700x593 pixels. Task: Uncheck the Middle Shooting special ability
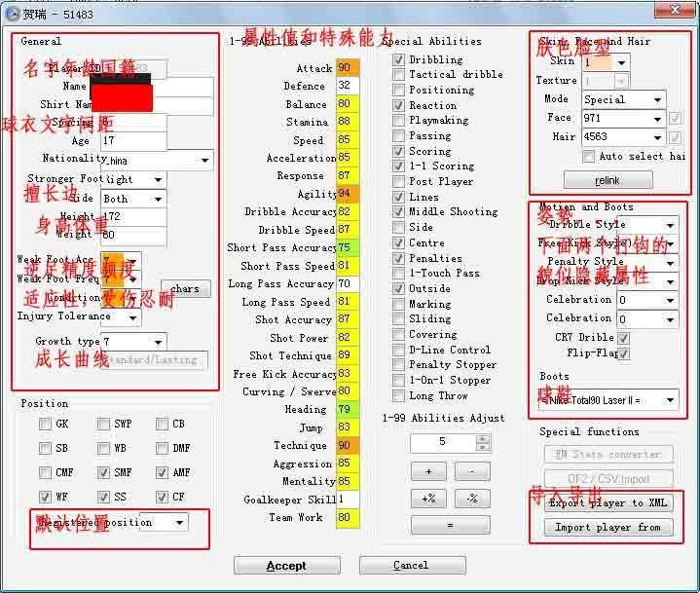(x=399, y=212)
